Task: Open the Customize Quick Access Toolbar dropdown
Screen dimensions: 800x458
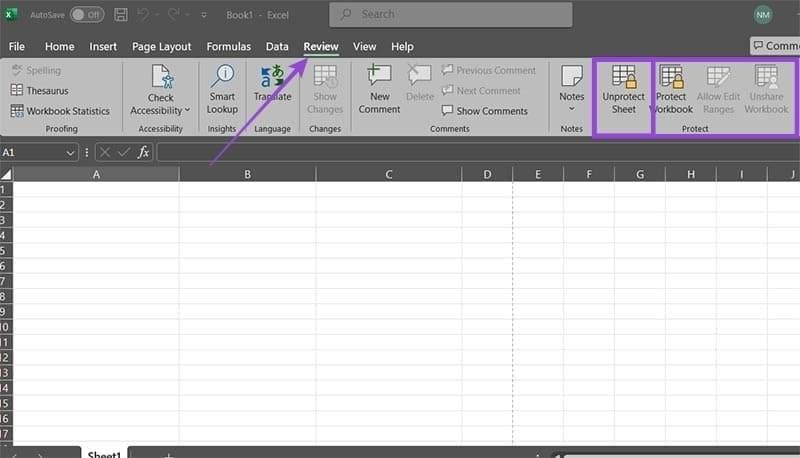Action: tap(204, 15)
